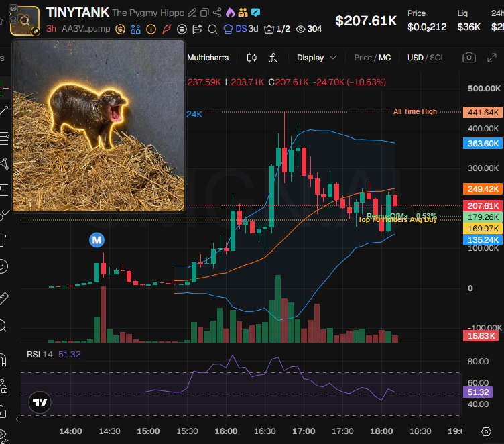Open the yellow two-people community icon
Screen dimensions: 504x444
pos(243,13)
